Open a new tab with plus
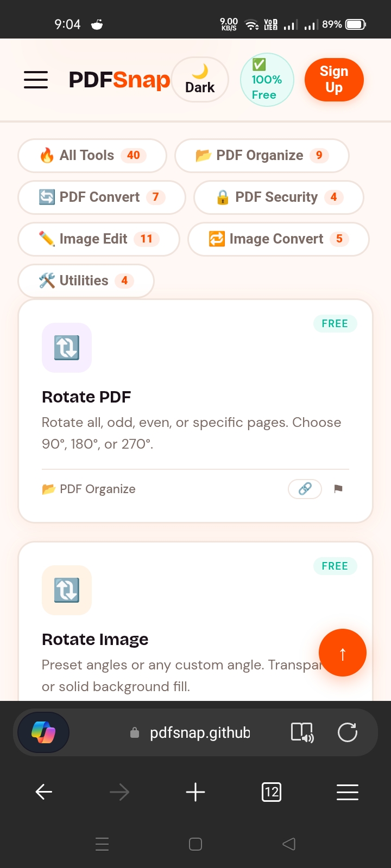 tap(195, 793)
